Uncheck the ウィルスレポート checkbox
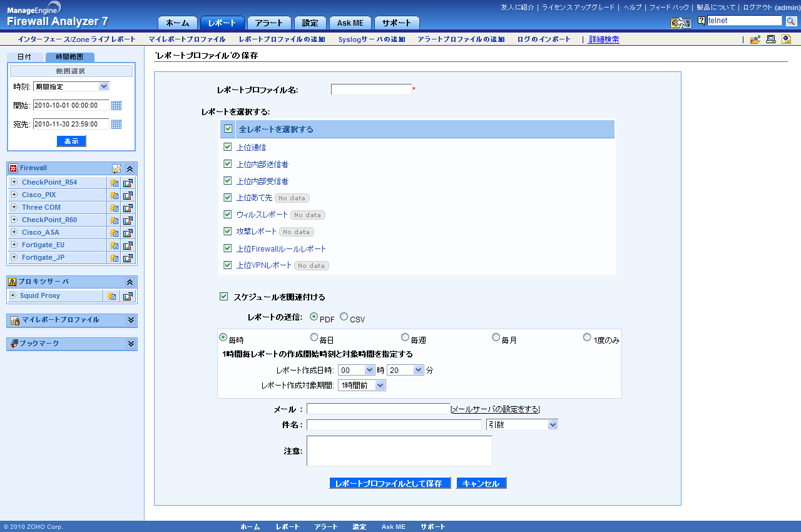The width and height of the screenshot is (801, 532). 228,215
